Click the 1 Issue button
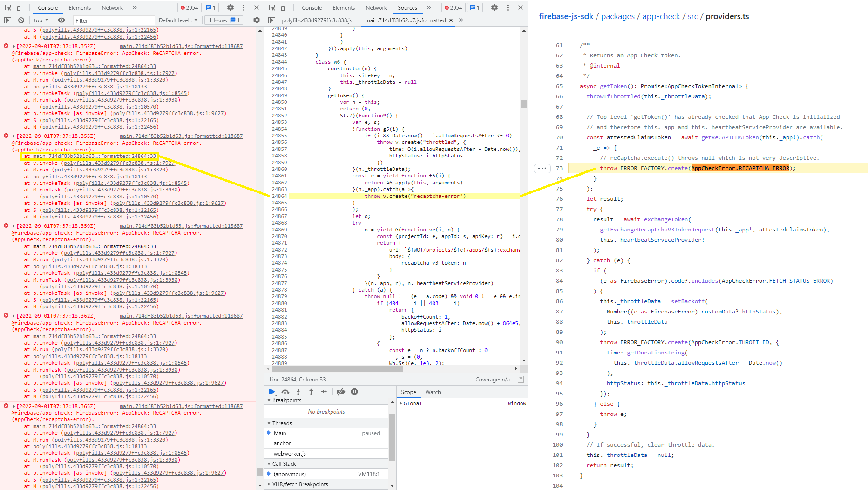The height and width of the screenshot is (490, 868). [x=224, y=20]
